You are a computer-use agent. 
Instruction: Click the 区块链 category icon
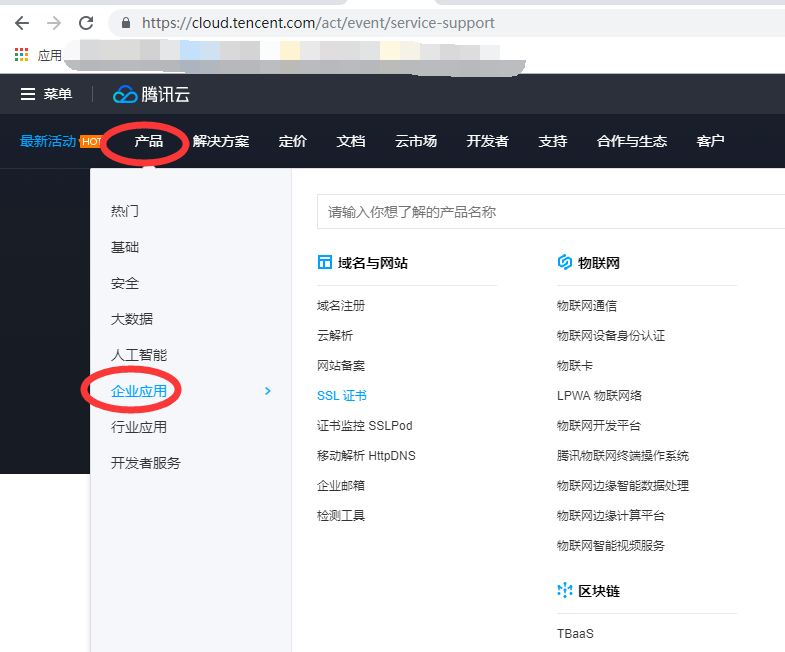coord(565,590)
